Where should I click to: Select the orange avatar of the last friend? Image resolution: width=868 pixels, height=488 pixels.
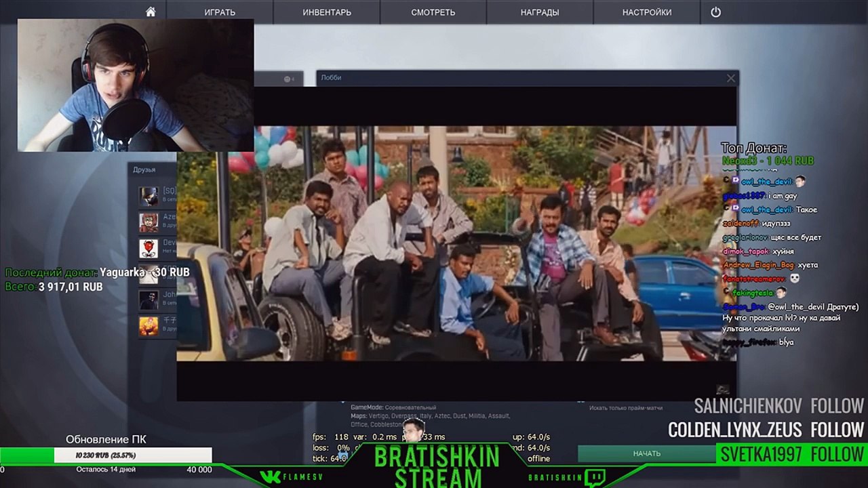coord(149,326)
